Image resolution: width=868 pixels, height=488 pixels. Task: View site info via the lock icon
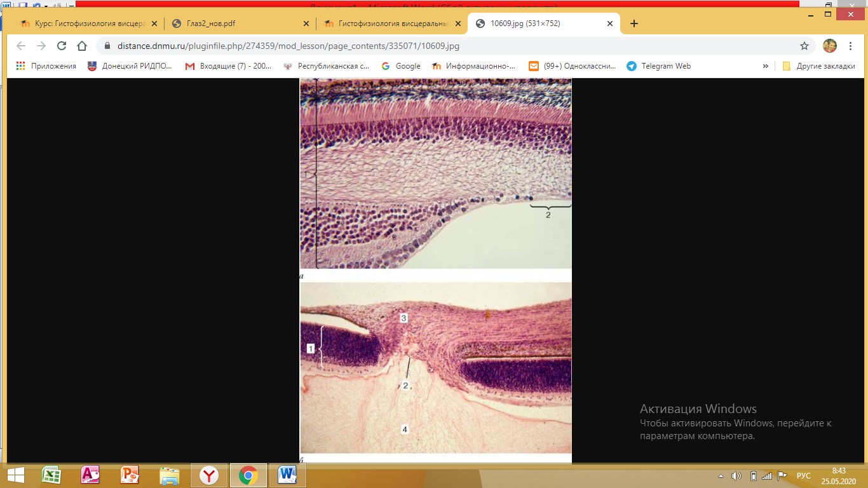[x=106, y=46]
